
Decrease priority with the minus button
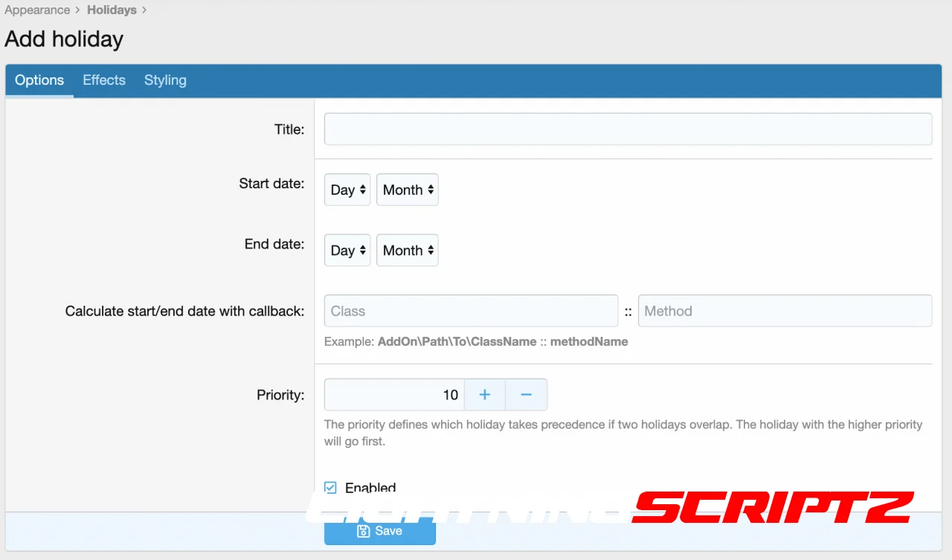tap(526, 395)
